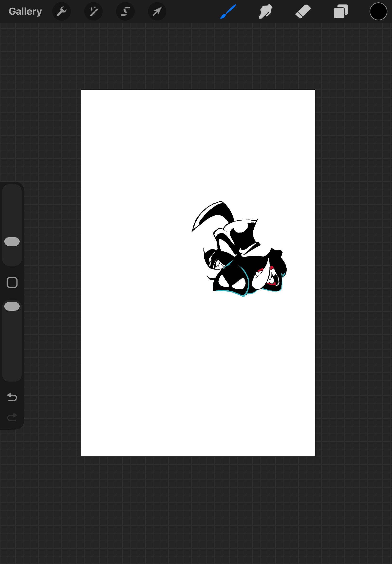
Task: Tap the square Modify button in sidebar
Action: click(12, 283)
